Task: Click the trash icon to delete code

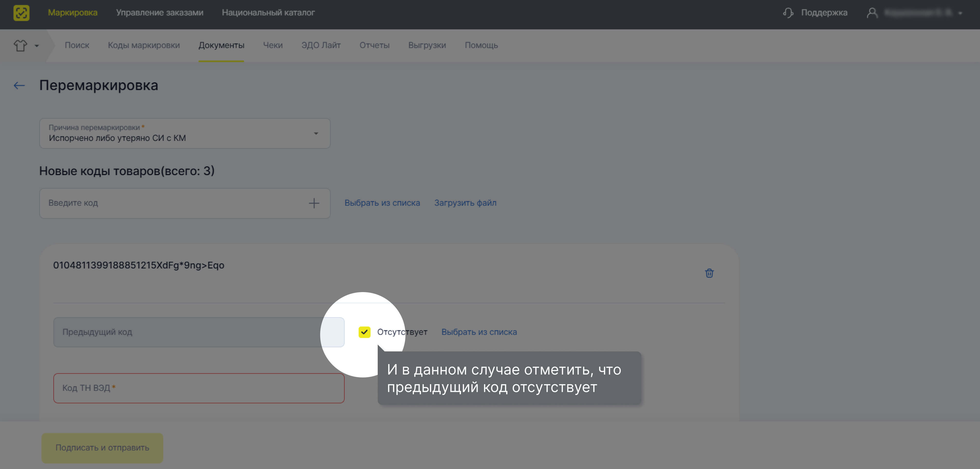Action: tap(709, 273)
